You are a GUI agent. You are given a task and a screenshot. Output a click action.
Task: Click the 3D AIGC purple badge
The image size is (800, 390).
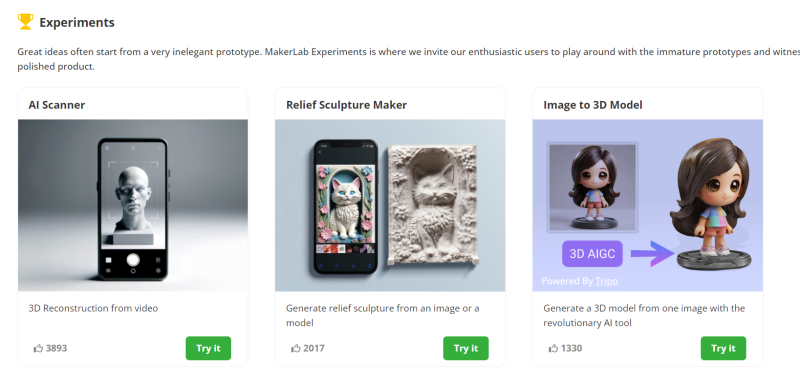[592, 254]
